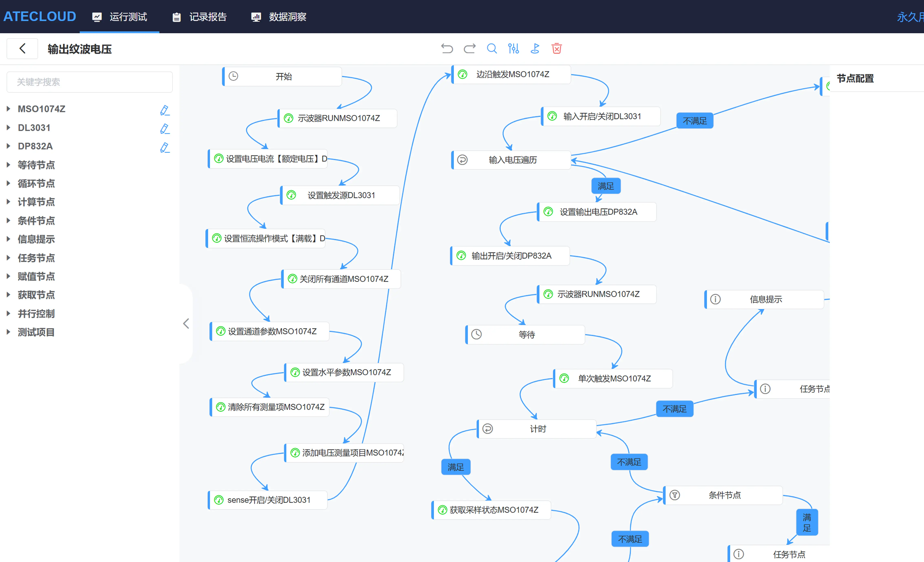Focus the 关键字搜索 search field

point(90,82)
